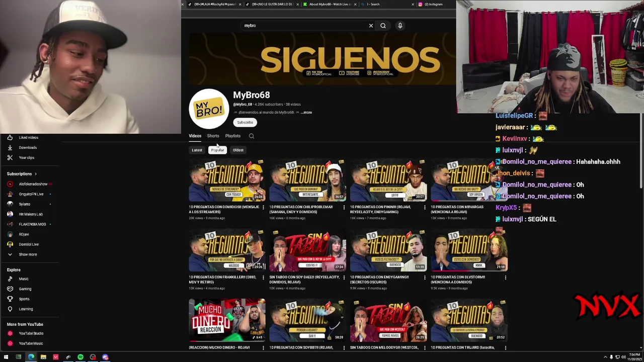644x362 pixels.
Task: Open video title Sin Taboo con Soy Daee
Action: 304,280
